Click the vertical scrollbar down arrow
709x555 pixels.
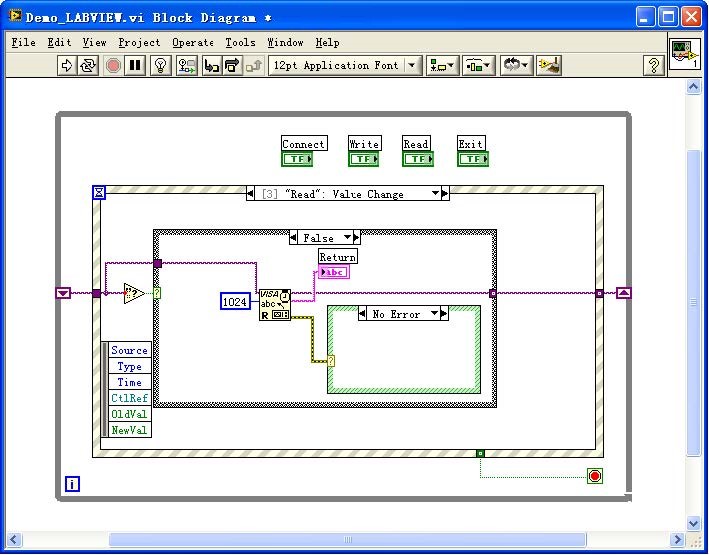point(694,523)
